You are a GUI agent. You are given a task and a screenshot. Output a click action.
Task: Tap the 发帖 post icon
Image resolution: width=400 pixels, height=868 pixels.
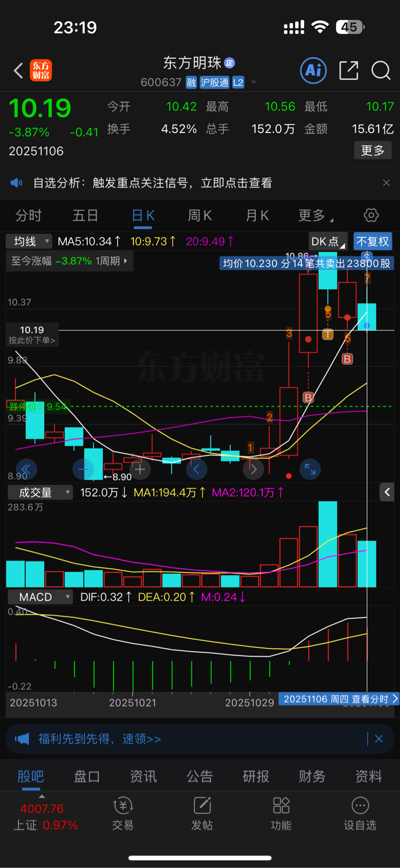(202, 813)
